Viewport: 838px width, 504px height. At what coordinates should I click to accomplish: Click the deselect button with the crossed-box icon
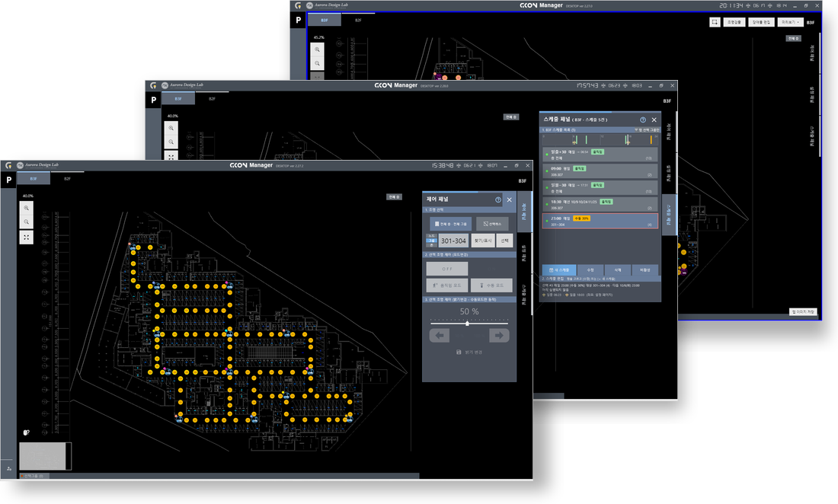click(492, 224)
